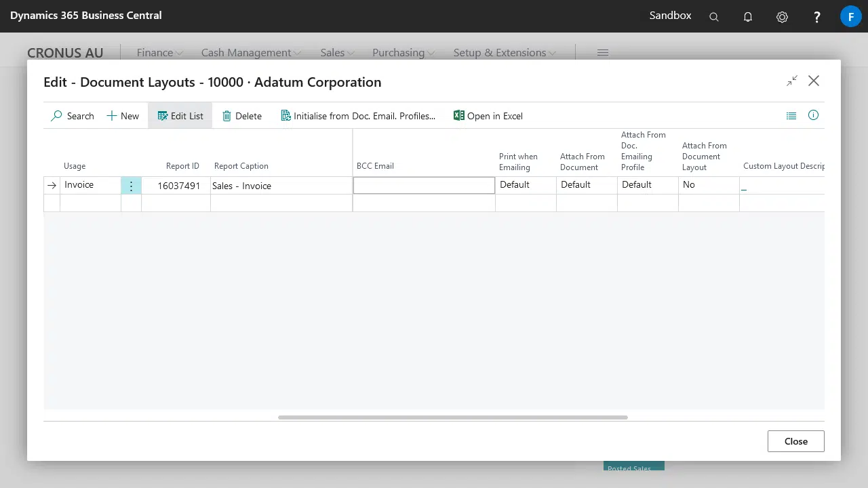Open the Attach From Document Default dropdown
The width and height of the screenshot is (868, 488).
(586, 185)
